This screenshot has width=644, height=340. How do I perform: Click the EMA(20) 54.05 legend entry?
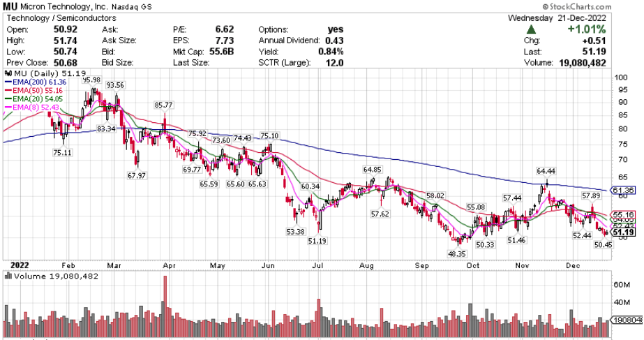(x=33, y=99)
